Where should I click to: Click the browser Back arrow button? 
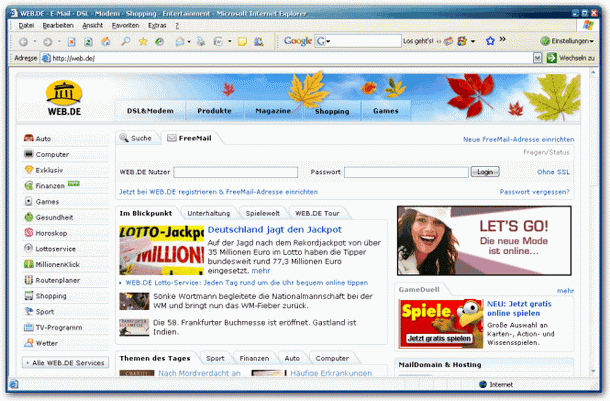pos(23,42)
